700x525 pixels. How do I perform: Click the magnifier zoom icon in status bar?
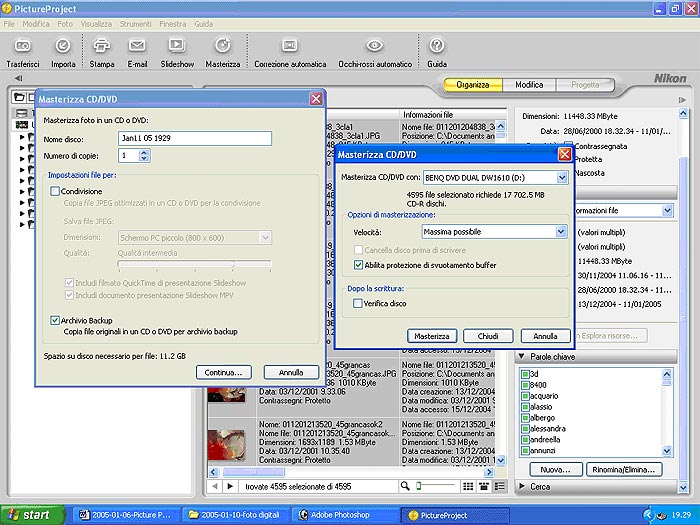click(405, 486)
